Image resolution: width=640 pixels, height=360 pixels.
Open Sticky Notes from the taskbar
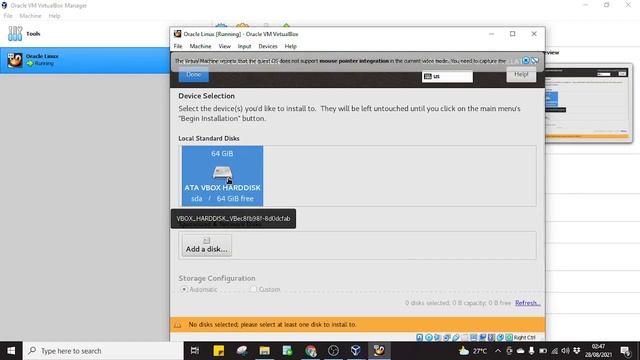[x=218, y=351]
